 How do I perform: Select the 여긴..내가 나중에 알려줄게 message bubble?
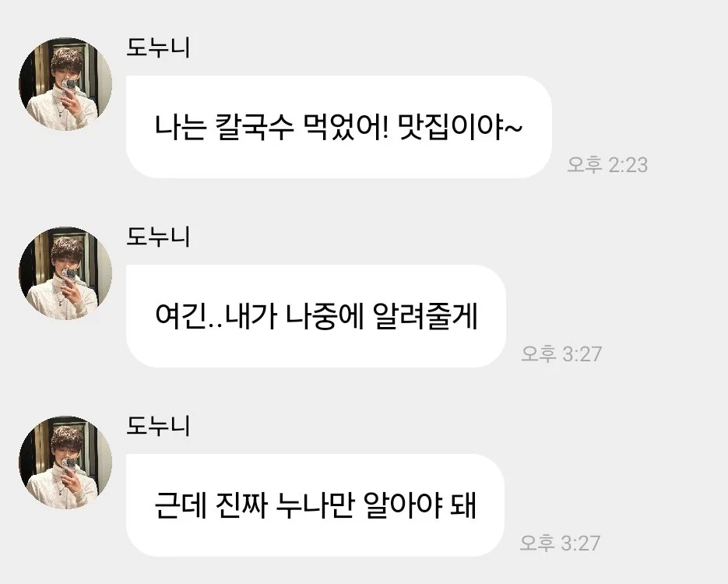point(315,316)
